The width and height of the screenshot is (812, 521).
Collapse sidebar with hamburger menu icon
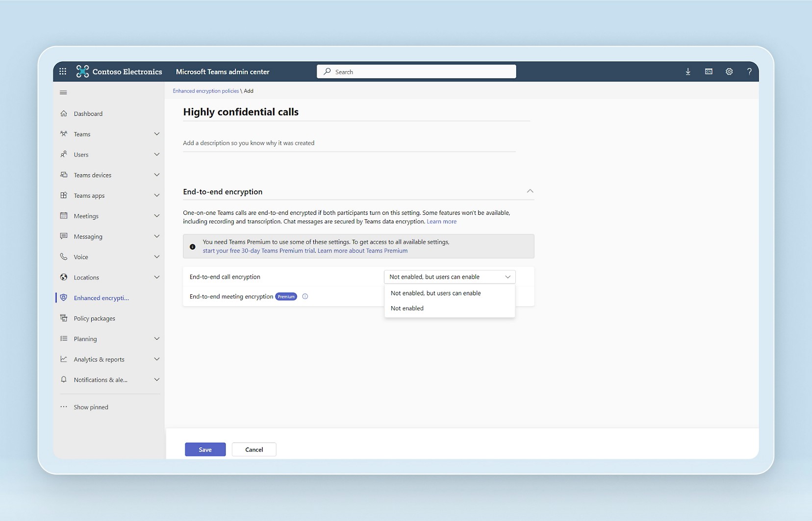(63, 92)
